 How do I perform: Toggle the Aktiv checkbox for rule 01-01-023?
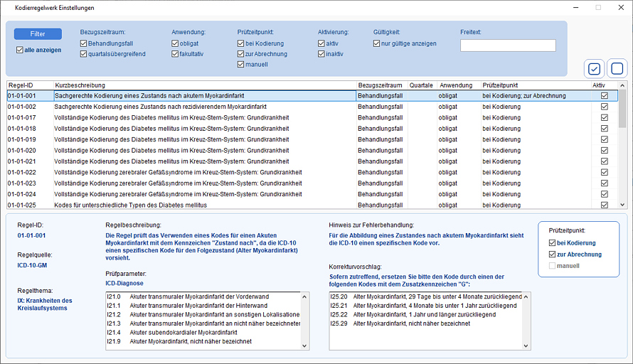point(605,183)
